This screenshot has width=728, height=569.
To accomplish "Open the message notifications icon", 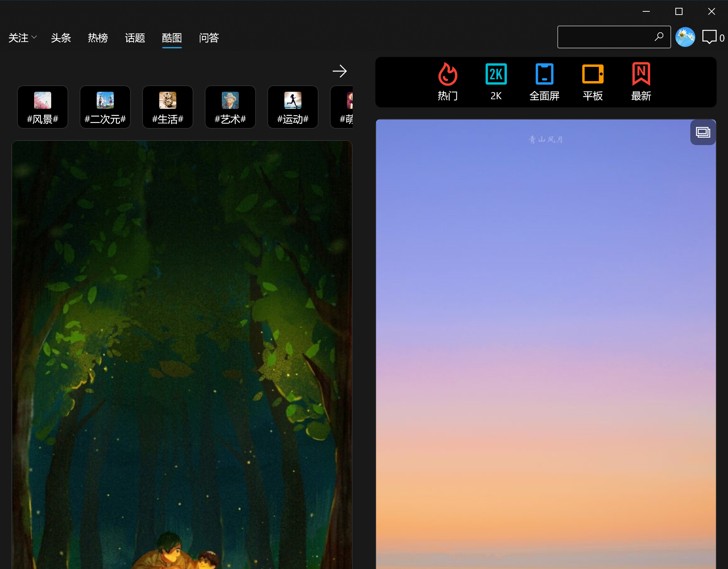I will coord(709,37).
